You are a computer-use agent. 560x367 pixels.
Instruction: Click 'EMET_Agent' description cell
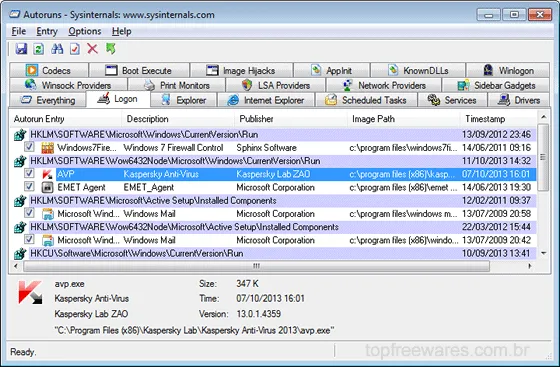tap(149, 187)
